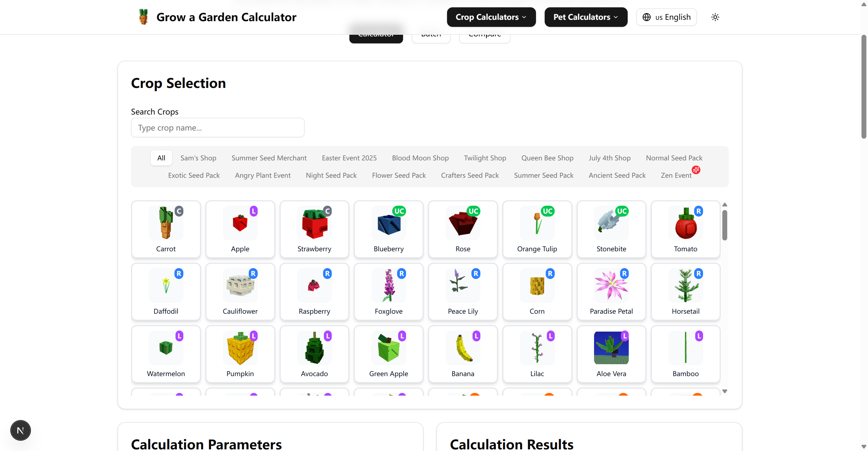Open the Crop Calculators dropdown
This screenshot has width=868, height=451.
491,17
